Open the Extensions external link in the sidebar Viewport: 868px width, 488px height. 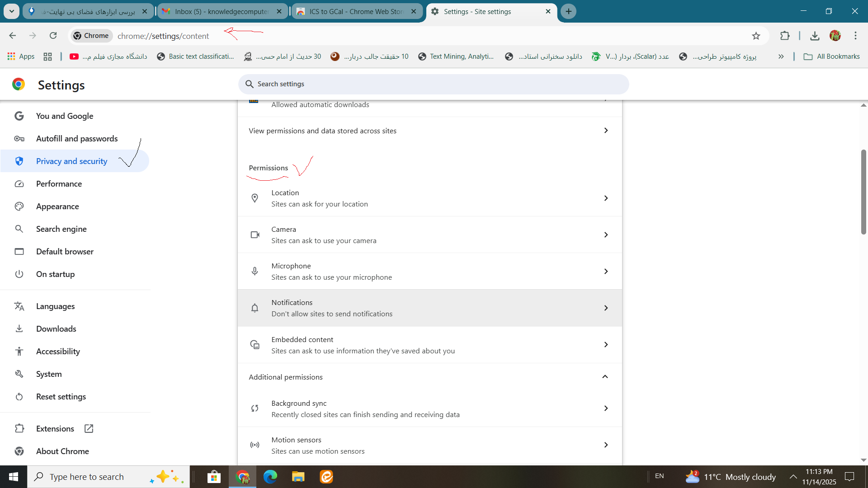55,429
